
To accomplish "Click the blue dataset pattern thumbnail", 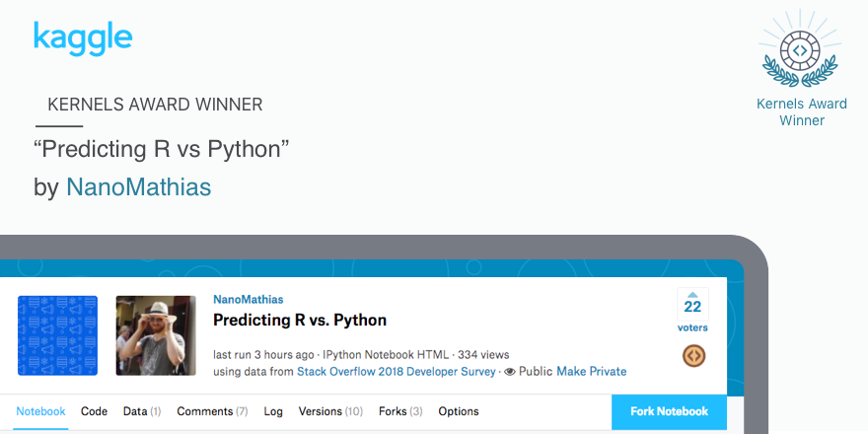I will click(57, 335).
